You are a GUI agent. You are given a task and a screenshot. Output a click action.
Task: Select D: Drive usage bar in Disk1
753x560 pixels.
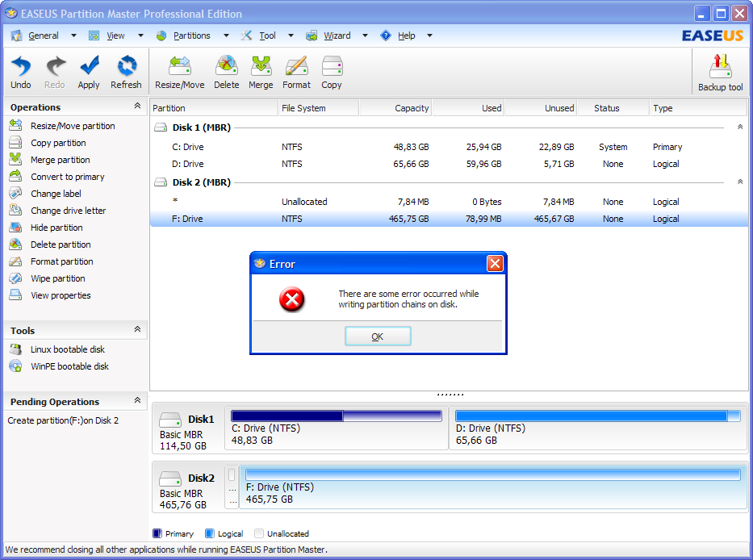pyautogui.click(x=598, y=416)
